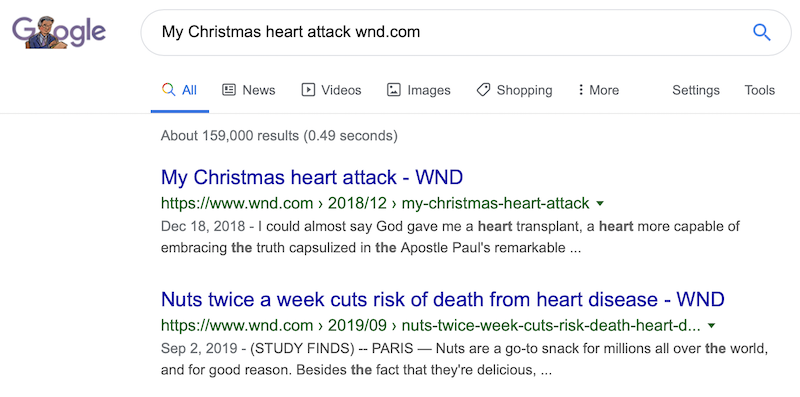Select the Images picture icon
The image size is (800, 397).
pos(393,90)
